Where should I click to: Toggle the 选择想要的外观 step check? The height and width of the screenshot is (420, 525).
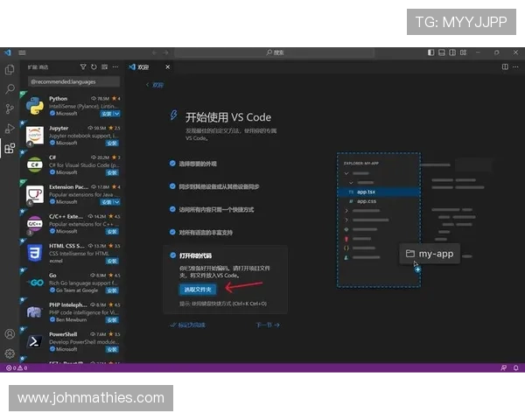tap(172, 164)
